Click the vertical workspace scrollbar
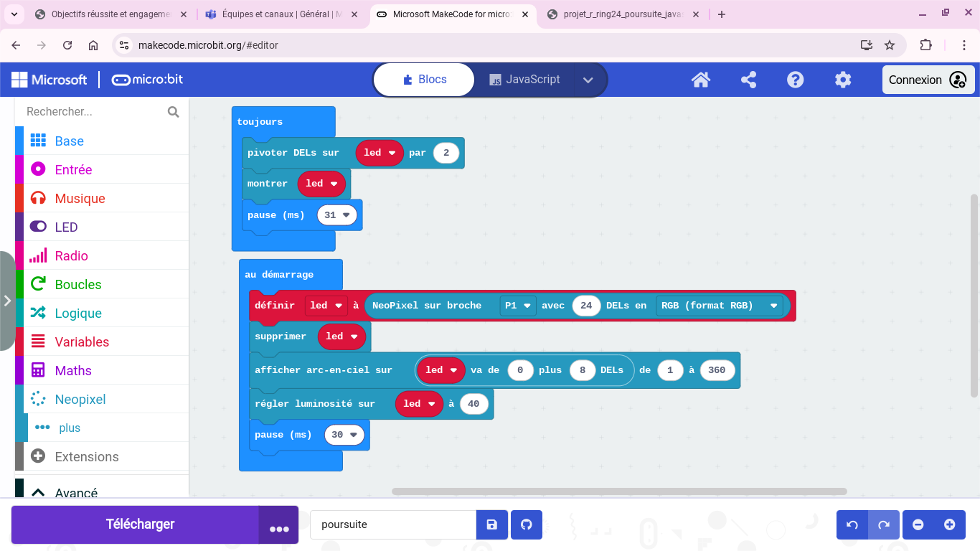 [x=974, y=296]
